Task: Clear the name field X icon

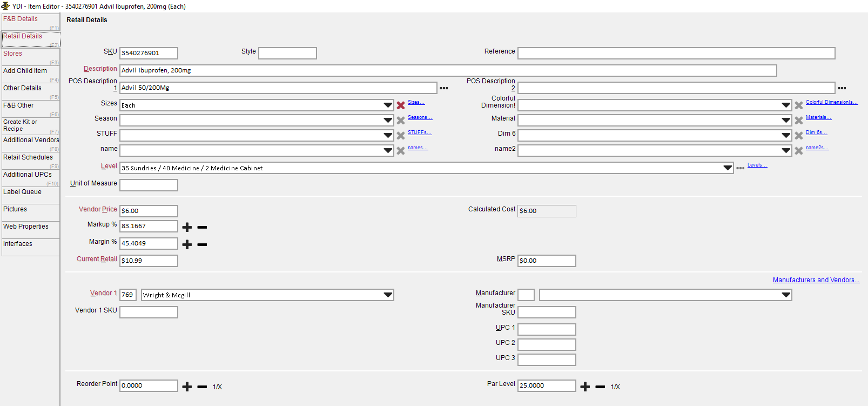Action: click(x=401, y=151)
